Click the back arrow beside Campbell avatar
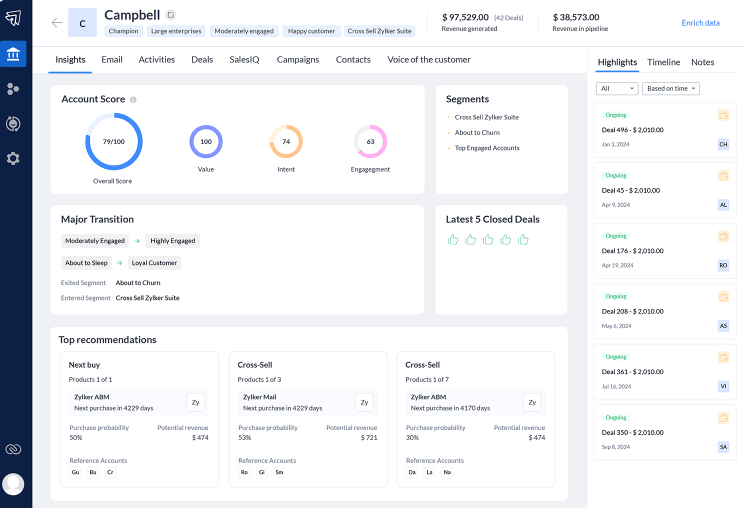This screenshot has width=751, height=508. [x=56, y=22]
